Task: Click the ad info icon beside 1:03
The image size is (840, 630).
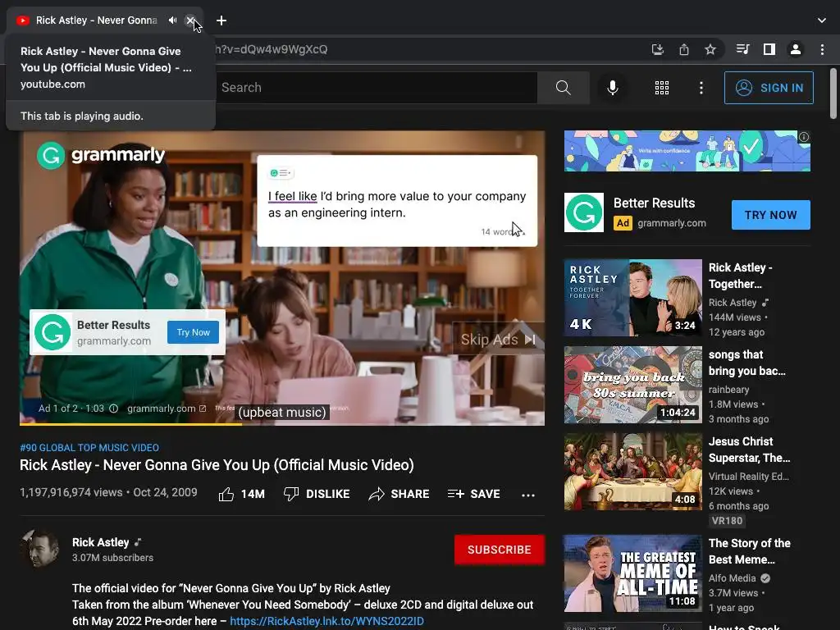Action: pos(113,409)
